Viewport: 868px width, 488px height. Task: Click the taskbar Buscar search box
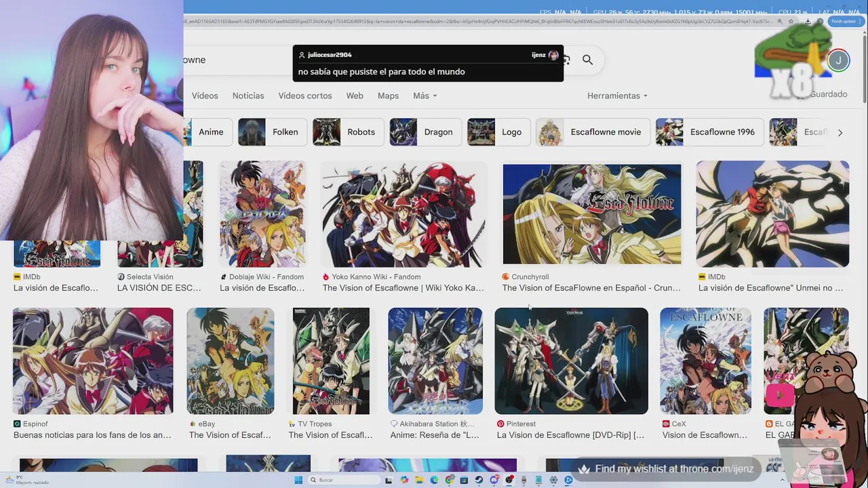pos(344,480)
